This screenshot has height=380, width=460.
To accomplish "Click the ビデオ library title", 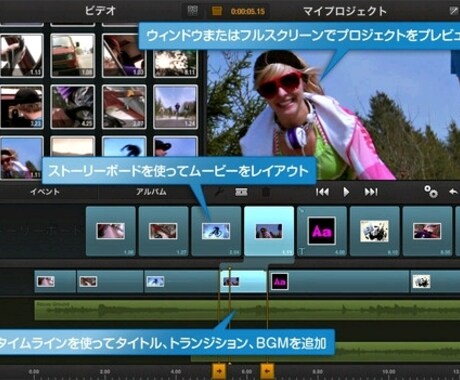I will [100, 11].
